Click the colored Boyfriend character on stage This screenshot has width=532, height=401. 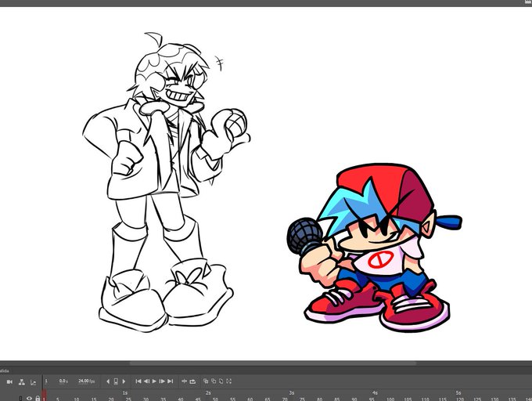click(373, 247)
